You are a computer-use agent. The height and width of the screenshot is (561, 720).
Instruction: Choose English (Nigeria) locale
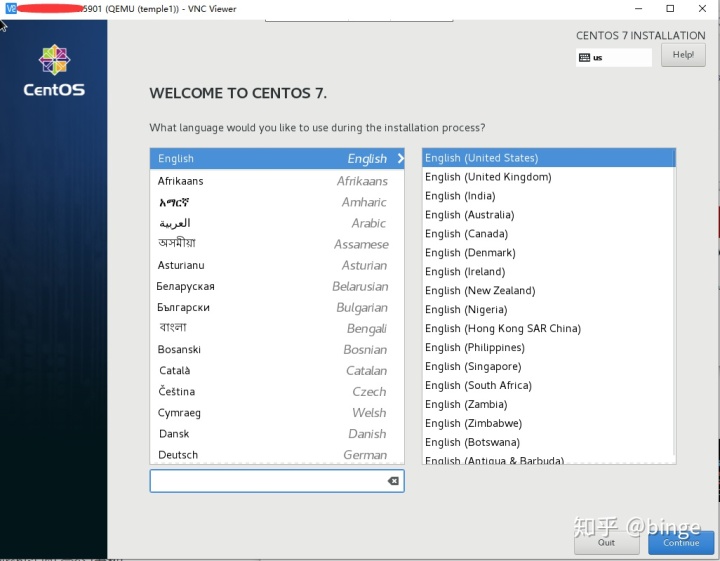pyautogui.click(x=548, y=309)
